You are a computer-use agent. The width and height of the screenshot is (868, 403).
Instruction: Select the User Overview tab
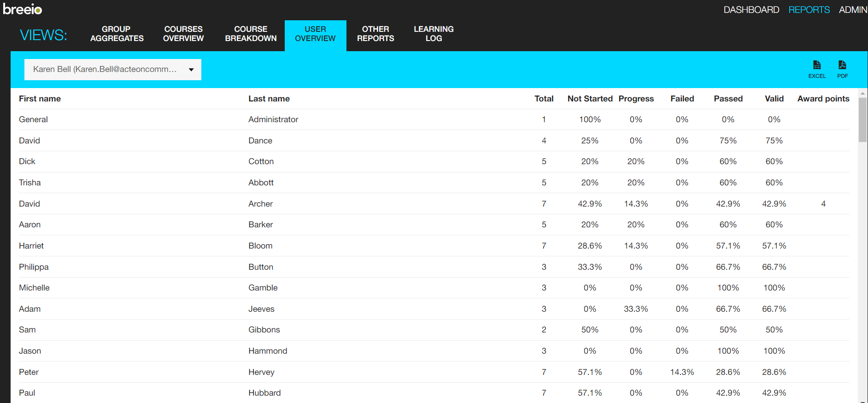(315, 34)
